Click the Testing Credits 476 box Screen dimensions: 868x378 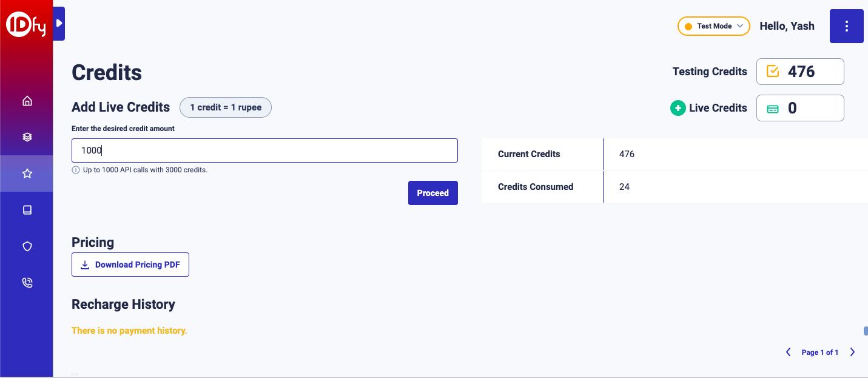800,72
